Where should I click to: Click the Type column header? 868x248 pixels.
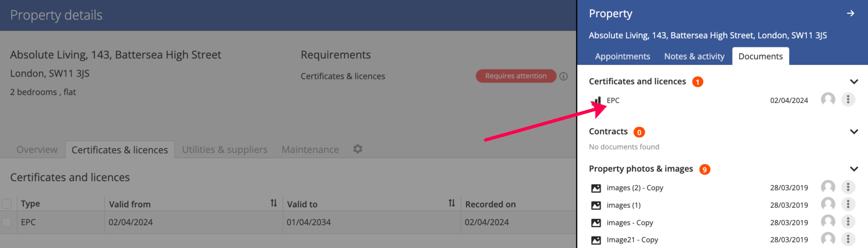(x=31, y=204)
